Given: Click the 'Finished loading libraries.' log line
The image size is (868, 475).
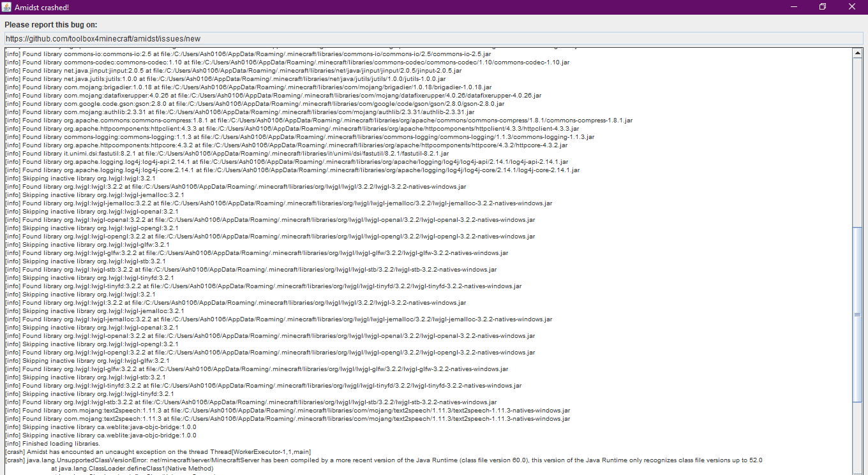Looking at the screenshot, I should point(52,444).
